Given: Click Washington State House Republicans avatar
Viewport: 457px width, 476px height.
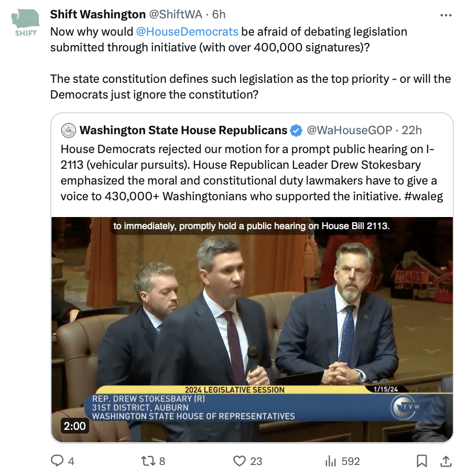Looking at the screenshot, I should pos(69,131).
